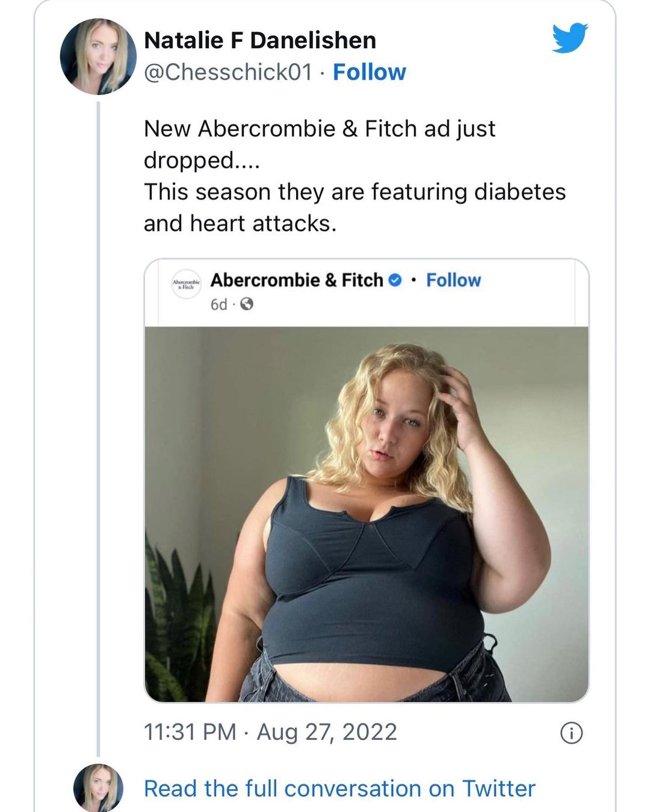Follow the @Chesschick01 account

pos(370,72)
